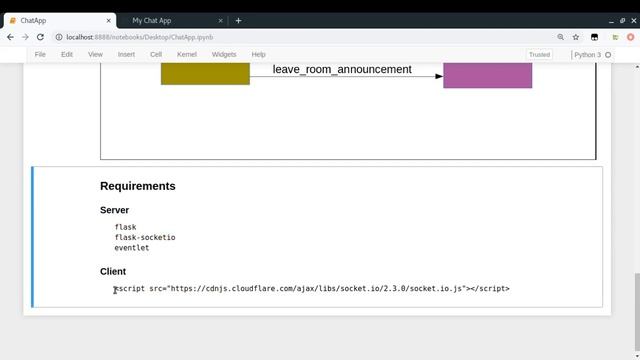Open the View menu

[95, 54]
